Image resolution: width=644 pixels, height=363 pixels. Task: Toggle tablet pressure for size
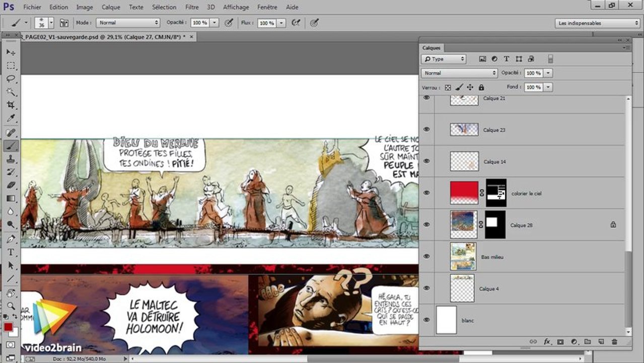[x=314, y=23]
